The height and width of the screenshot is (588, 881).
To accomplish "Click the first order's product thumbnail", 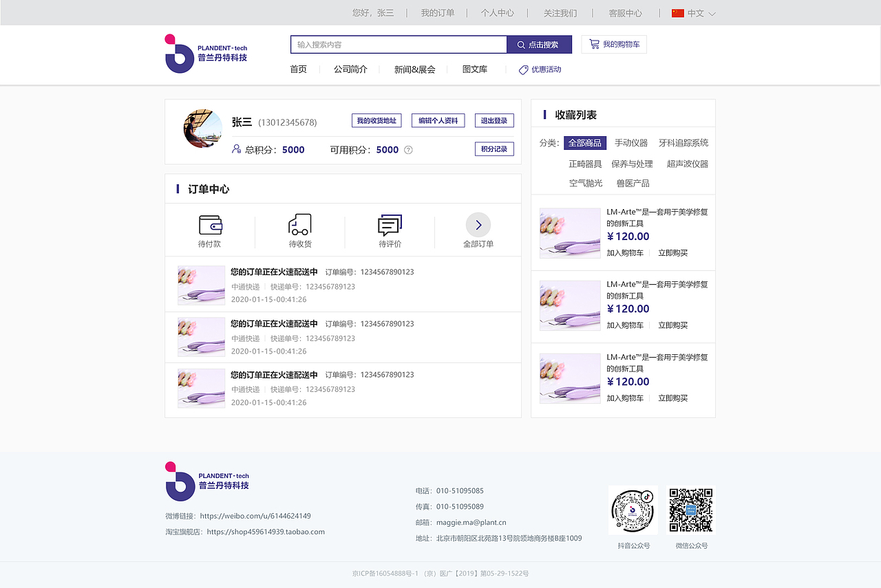I will pos(201,285).
